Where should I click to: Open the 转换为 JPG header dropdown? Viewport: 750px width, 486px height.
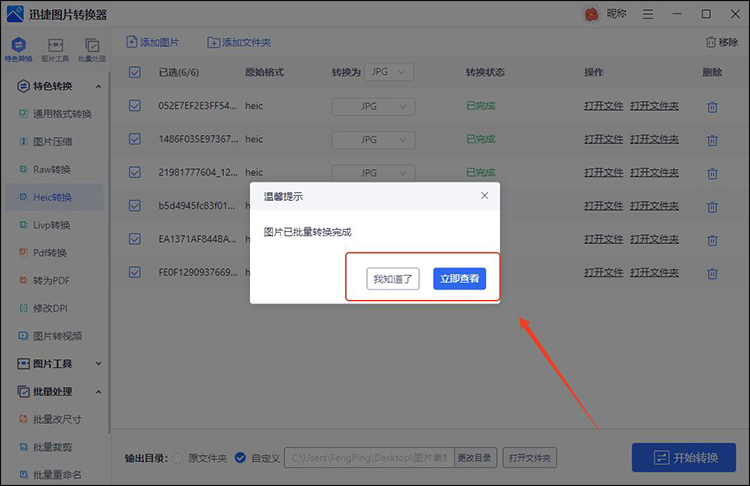coord(388,72)
